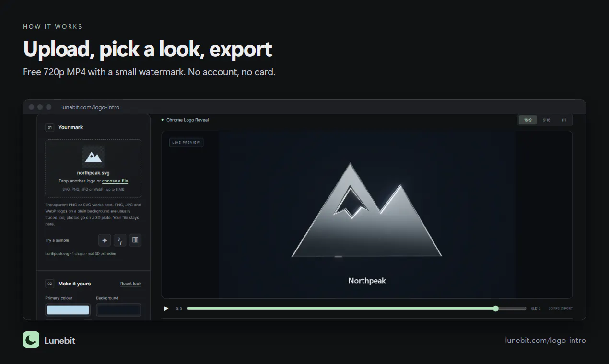The image size is (609, 364).
Task: Pick the striped bars sample logo
Action: (x=135, y=240)
